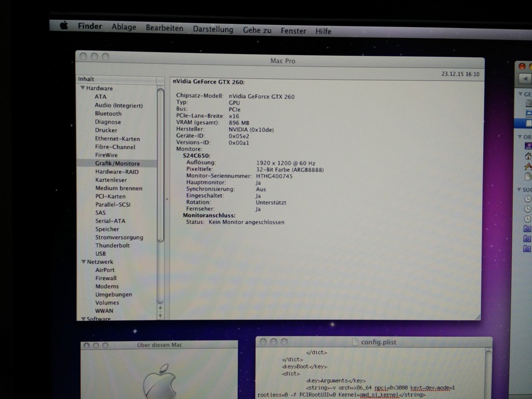Select PCI-Karten entry
The width and height of the screenshot is (532, 399).
[110, 196]
